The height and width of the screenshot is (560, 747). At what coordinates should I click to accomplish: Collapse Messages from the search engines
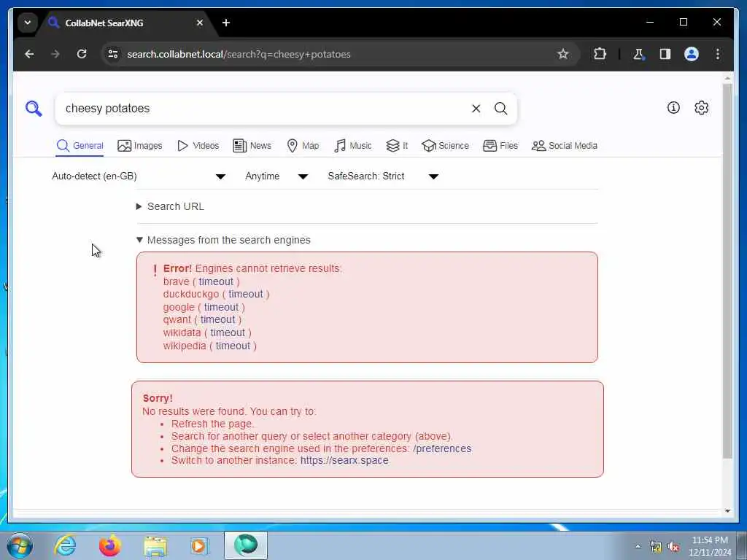223,240
